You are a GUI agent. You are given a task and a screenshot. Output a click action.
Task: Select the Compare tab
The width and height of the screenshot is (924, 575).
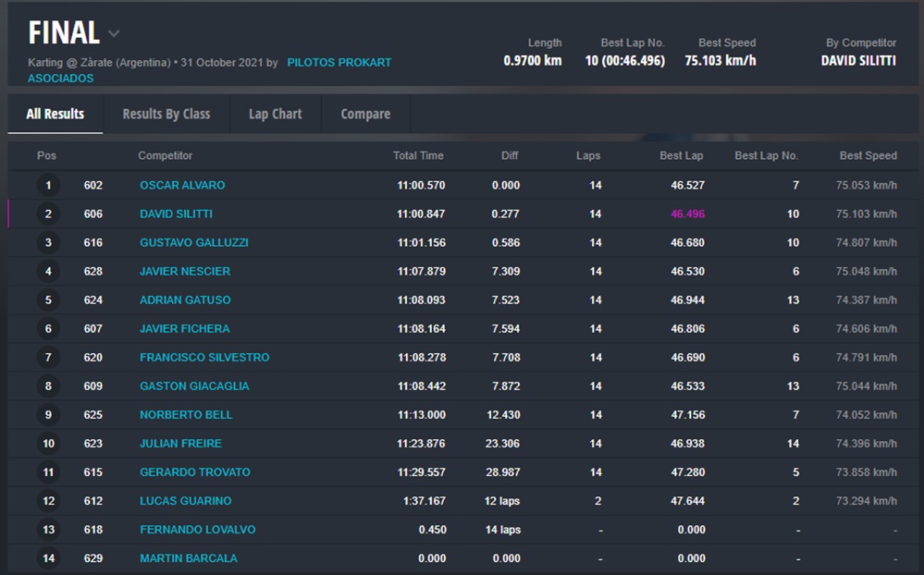365,114
